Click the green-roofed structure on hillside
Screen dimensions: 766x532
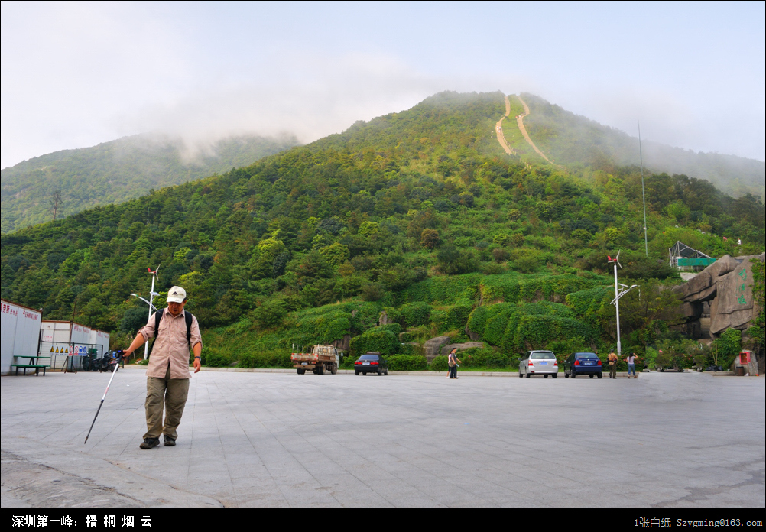[691, 257]
